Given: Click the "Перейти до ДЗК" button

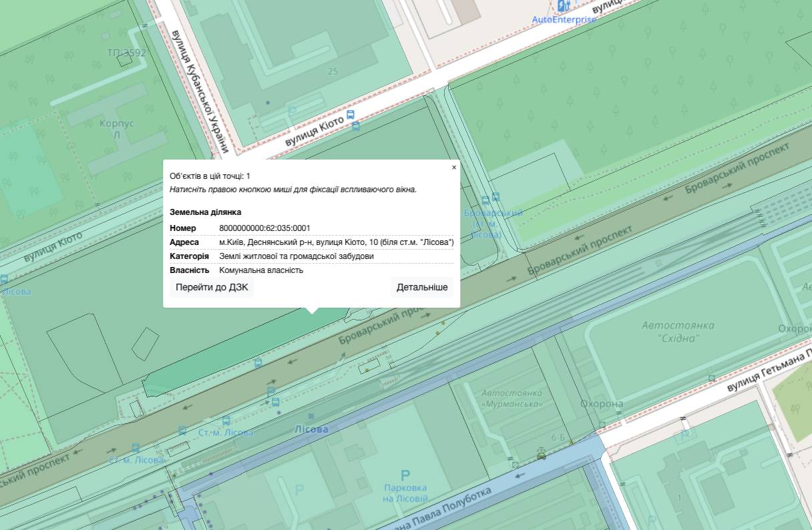Looking at the screenshot, I should tap(212, 288).
